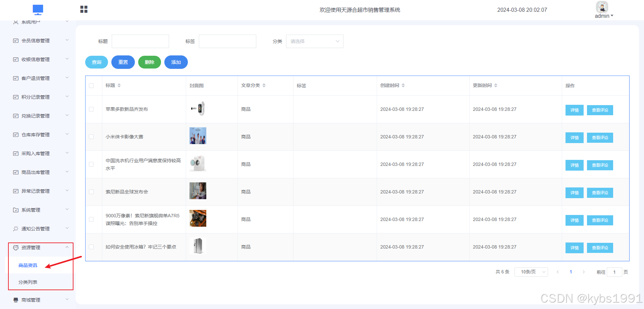Open the 10条/页 page size dropdown

click(x=531, y=272)
